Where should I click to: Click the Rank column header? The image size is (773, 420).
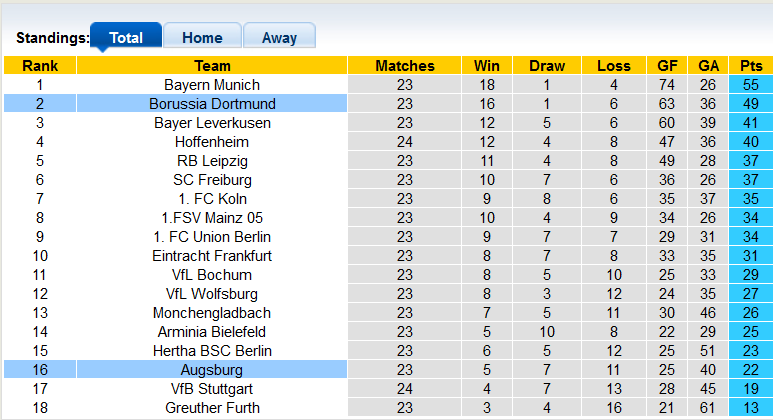tap(40, 66)
